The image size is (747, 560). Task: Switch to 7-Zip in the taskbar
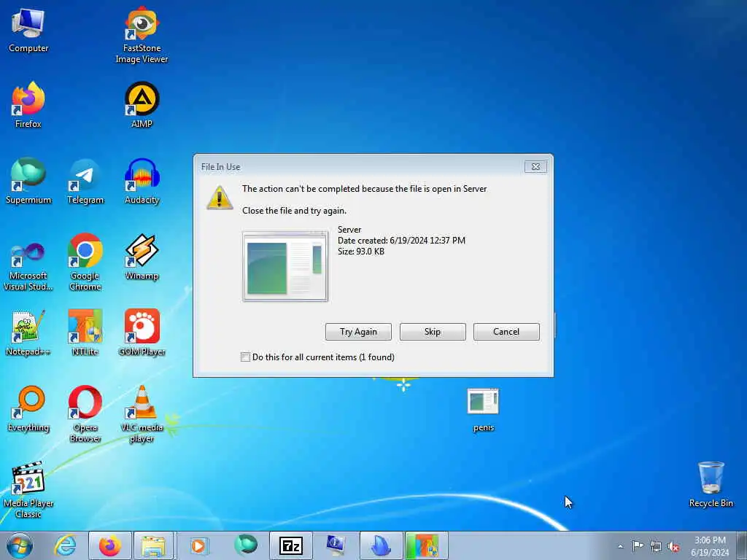(290, 545)
